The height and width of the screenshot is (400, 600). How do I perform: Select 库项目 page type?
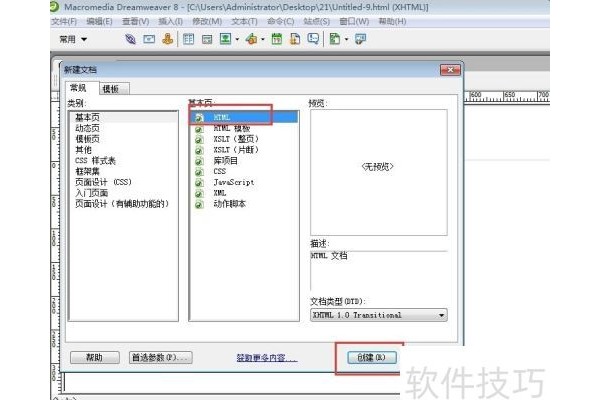coord(244,160)
